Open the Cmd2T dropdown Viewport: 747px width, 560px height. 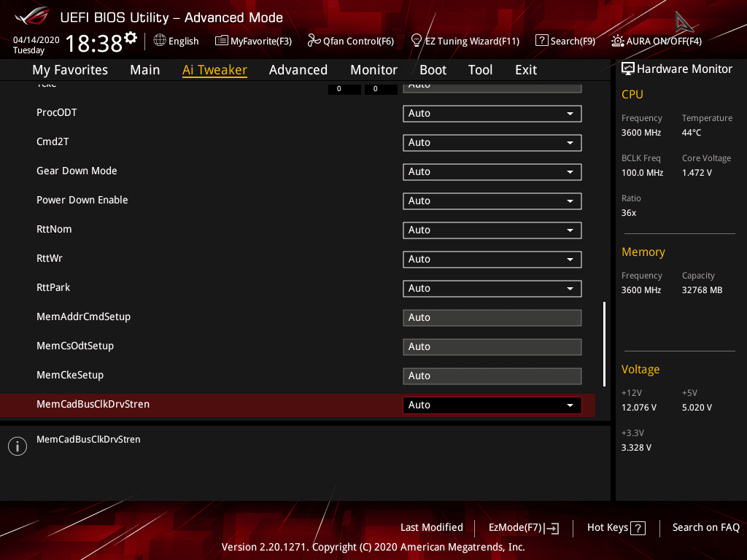(492, 142)
